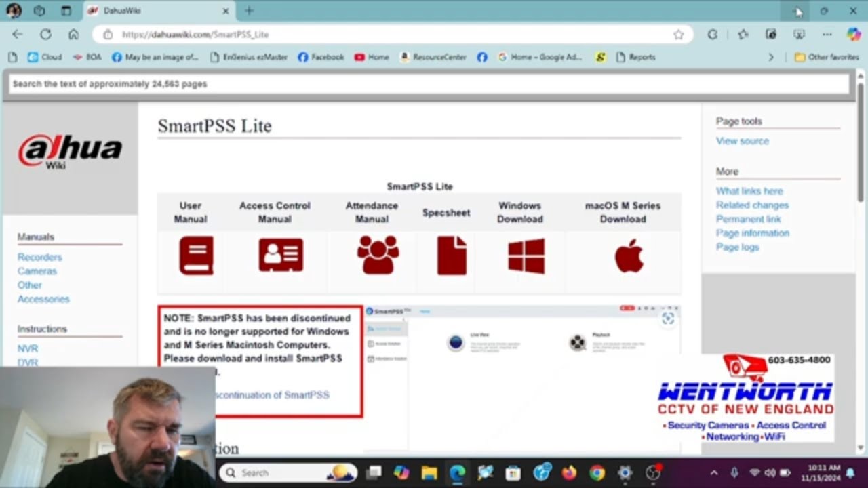This screenshot has height=488, width=868.
Task: Open the Page logs link
Action: click(738, 247)
